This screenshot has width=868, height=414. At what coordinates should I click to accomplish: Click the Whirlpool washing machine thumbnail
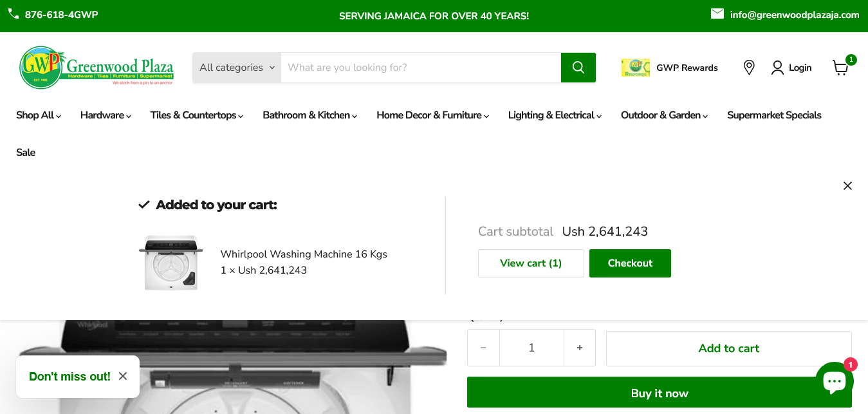tap(171, 263)
